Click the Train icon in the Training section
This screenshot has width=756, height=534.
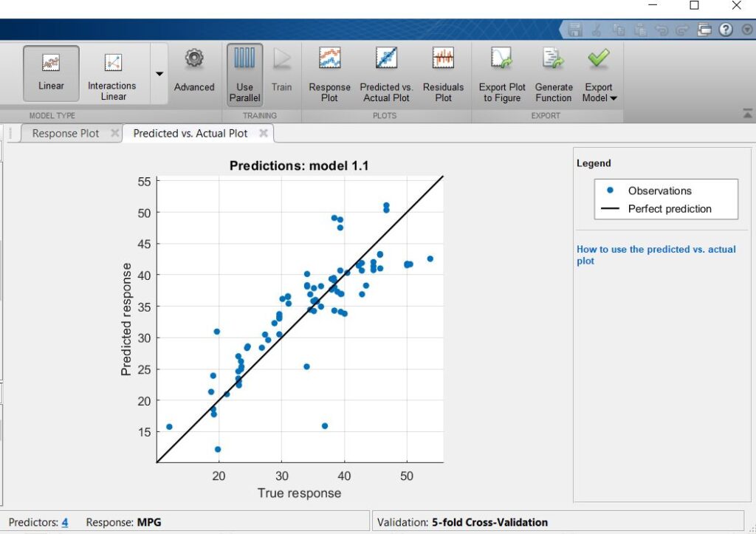[281, 70]
